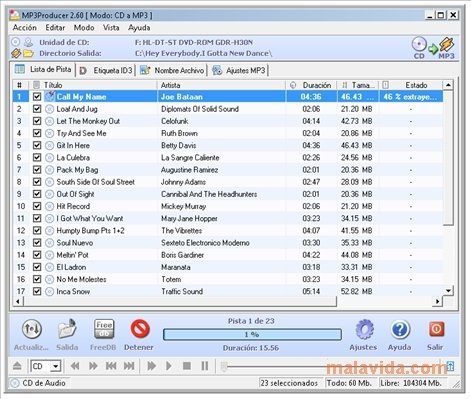471x399 pixels.
Task: Click the select-all icon in Título header
Action: coord(36,85)
